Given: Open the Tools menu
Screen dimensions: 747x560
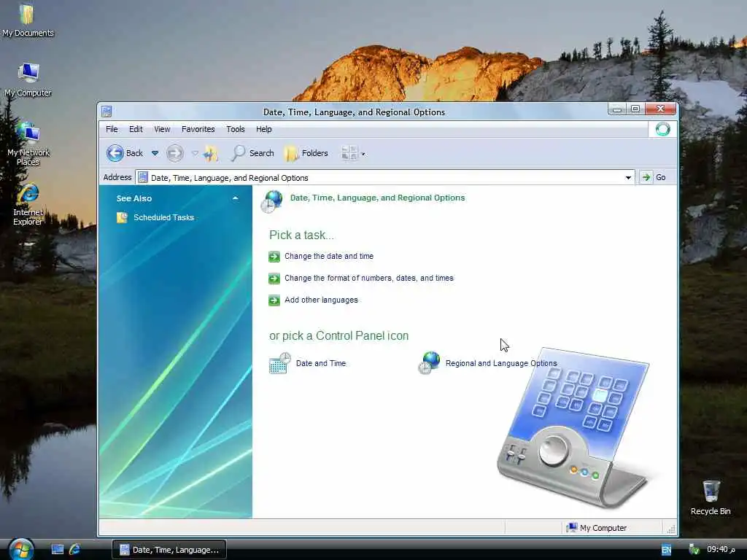Looking at the screenshot, I should pos(236,129).
